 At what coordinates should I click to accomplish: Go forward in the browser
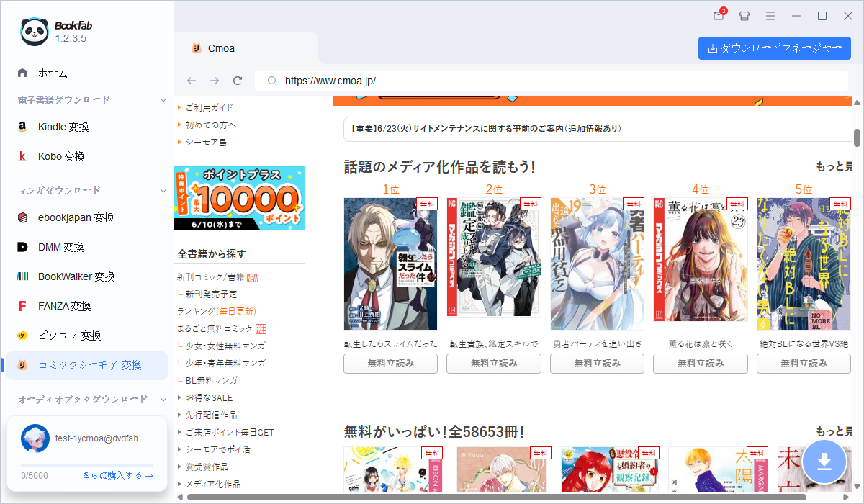[215, 81]
